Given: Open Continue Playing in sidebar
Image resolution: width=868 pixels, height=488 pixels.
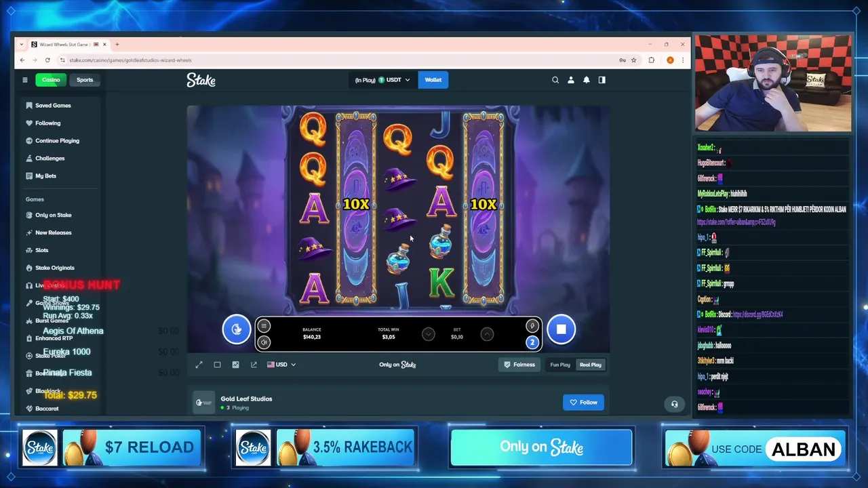Looking at the screenshot, I should (x=57, y=141).
